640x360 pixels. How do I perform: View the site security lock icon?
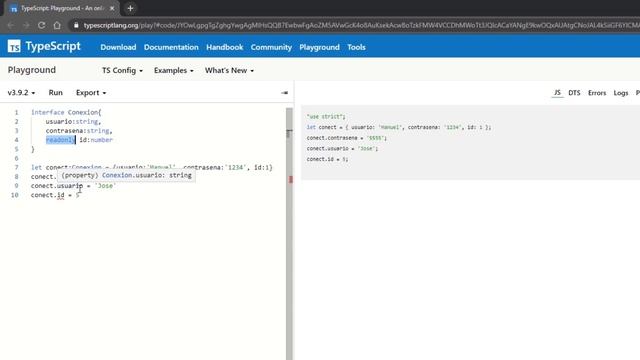[76, 25]
